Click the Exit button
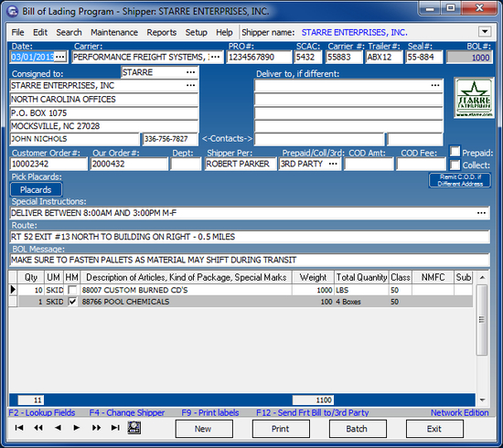The height and width of the screenshot is (448, 503). coord(434,429)
